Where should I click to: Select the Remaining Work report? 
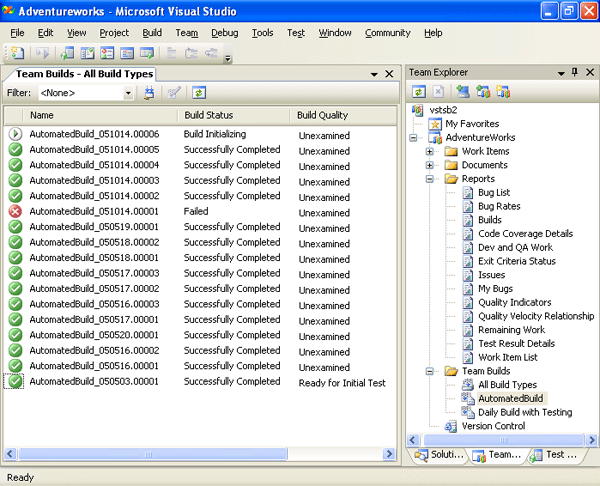point(512,330)
